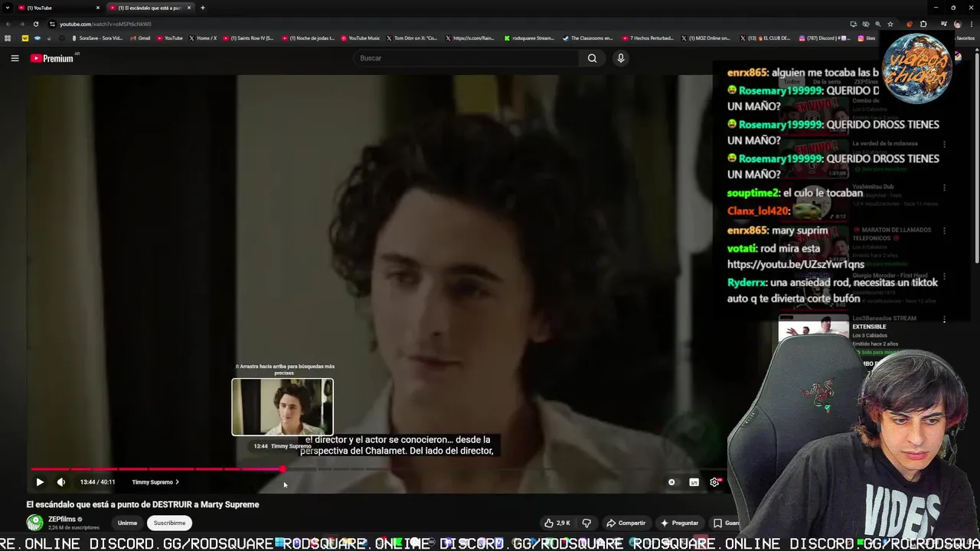
Task: Start voice search with microphone icon
Action: pyautogui.click(x=621, y=58)
